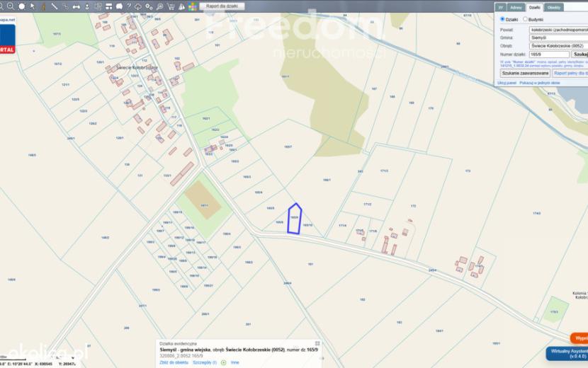
Task: Select the arrow pointer tool
Action: (33, 6)
